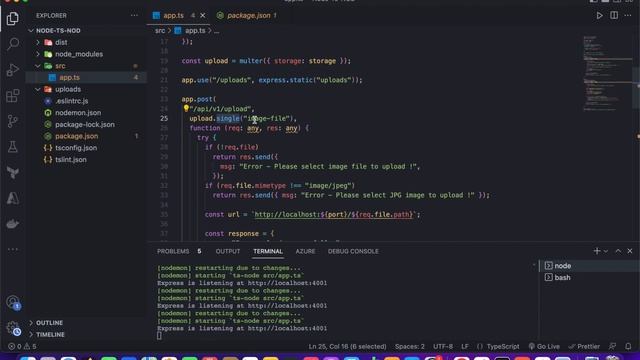Show additional views ellipsis in activity bar
Viewport: 640px width, 360px height.
tap(13, 249)
